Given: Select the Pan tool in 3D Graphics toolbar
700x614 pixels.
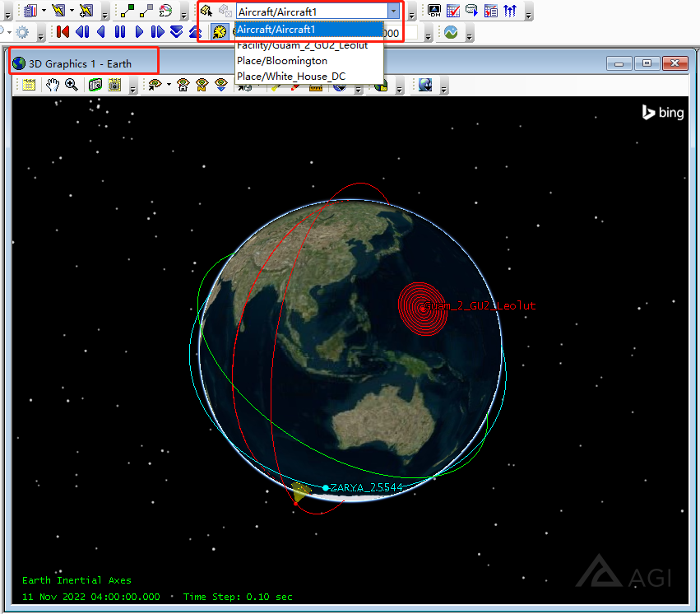Looking at the screenshot, I should (x=51, y=85).
